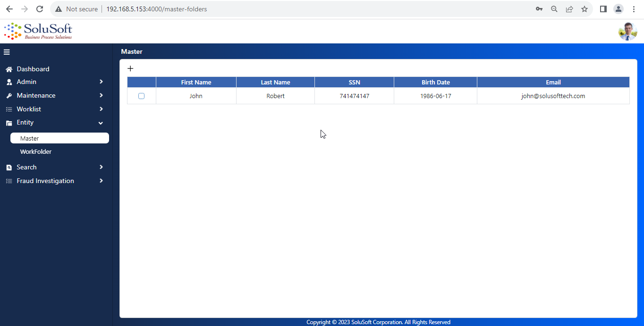The height and width of the screenshot is (326, 644).
Task: Expand the Worklist menu chevron
Action: pyautogui.click(x=101, y=109)
